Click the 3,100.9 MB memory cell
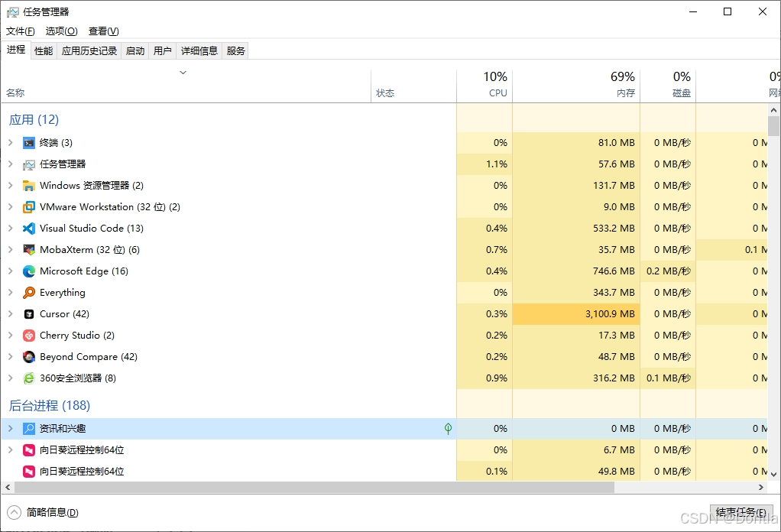The width and height of the screenshot is (781, 532). [x=576, y=314]
